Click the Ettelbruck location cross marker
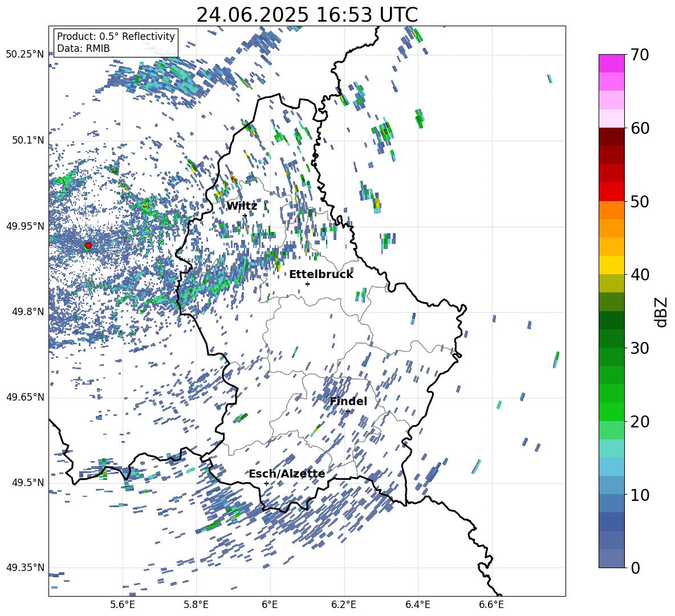Screen dimensions: 675x616 click(x=307, y=284)
